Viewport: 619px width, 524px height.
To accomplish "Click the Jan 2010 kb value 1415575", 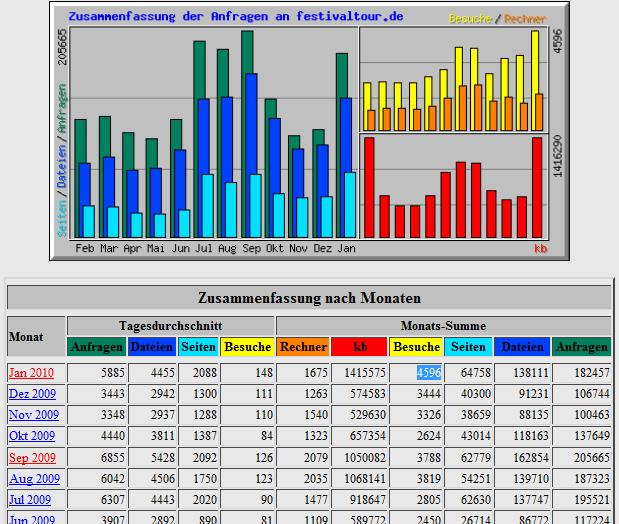I will [365, 373].
